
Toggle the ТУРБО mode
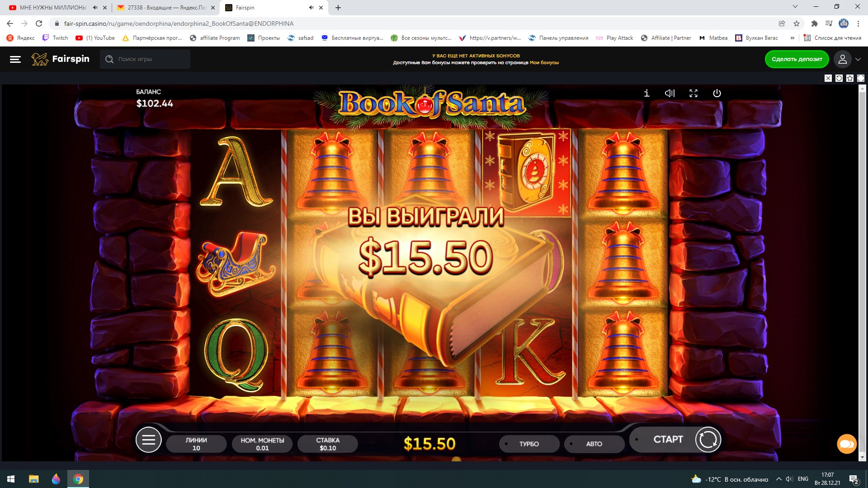coord(529,444)
